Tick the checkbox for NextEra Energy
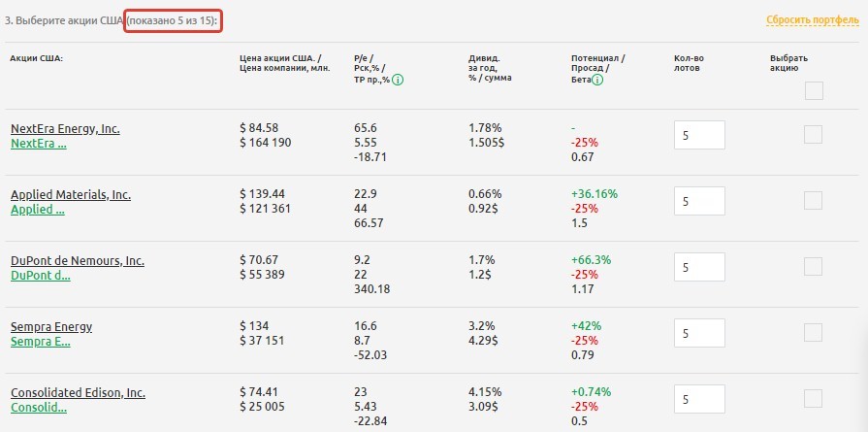This screenshot has width=868, height=432. [x=814, y=135]
